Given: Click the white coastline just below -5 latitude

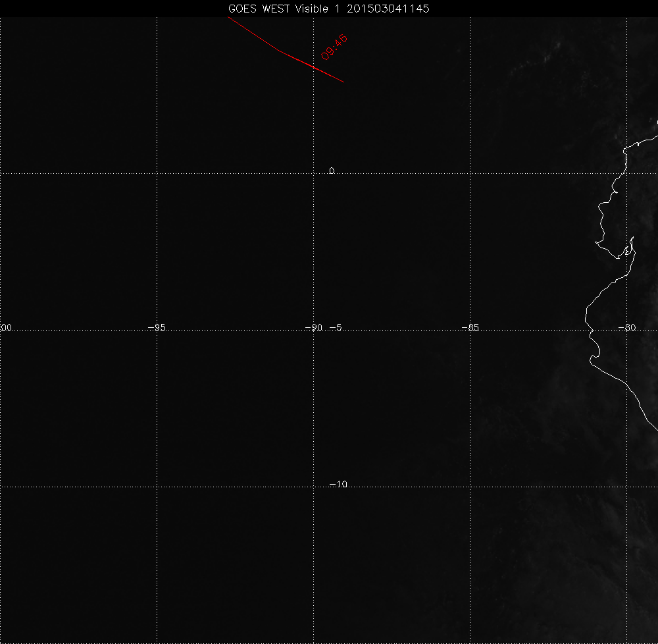Looking at the screenshot, I should point(592,342).
